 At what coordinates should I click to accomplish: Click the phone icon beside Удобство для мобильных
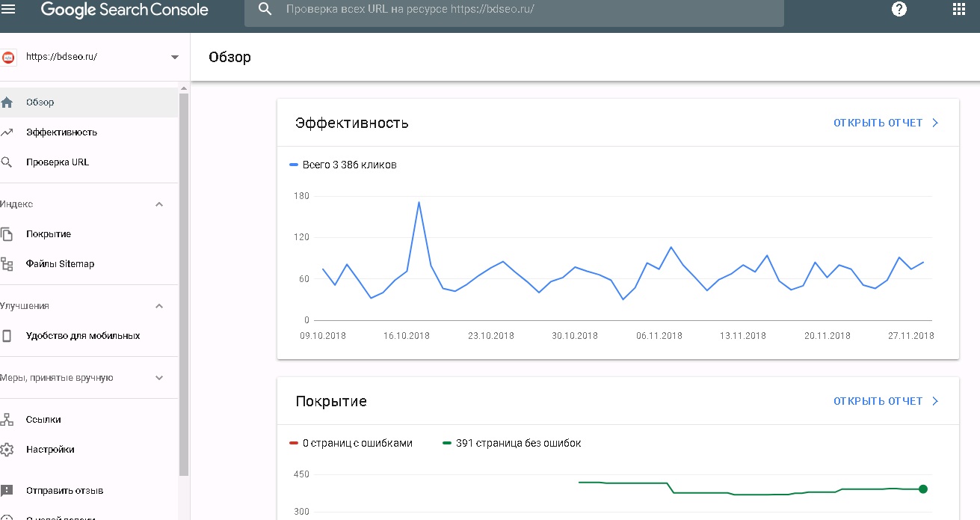(x=7, y=336)
